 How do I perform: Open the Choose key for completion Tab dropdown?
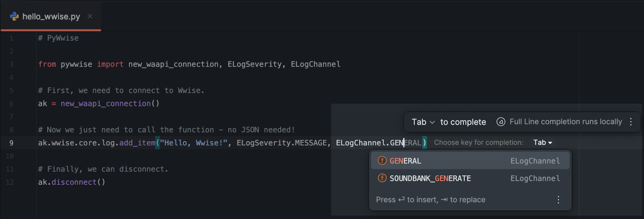[x=543, y=143]
